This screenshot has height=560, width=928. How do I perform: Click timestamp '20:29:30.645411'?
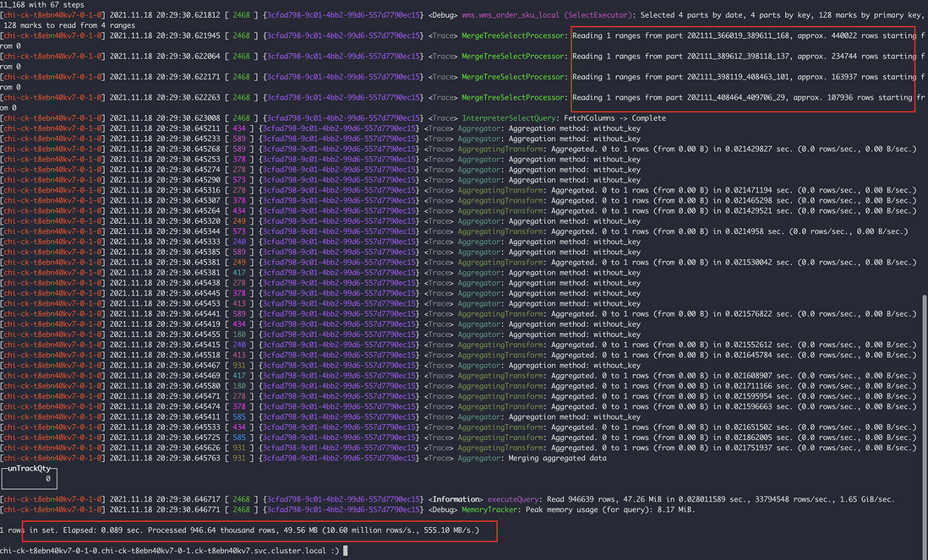(x=188, y=417)
